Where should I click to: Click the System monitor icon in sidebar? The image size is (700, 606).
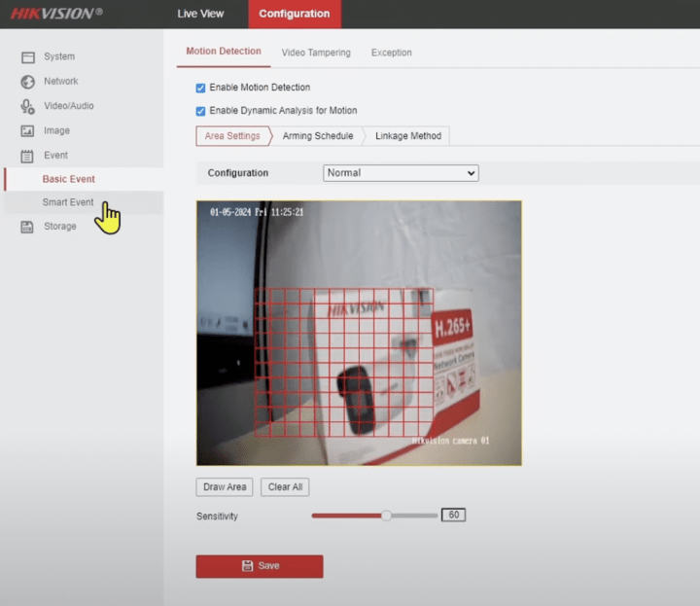[28, 57]
